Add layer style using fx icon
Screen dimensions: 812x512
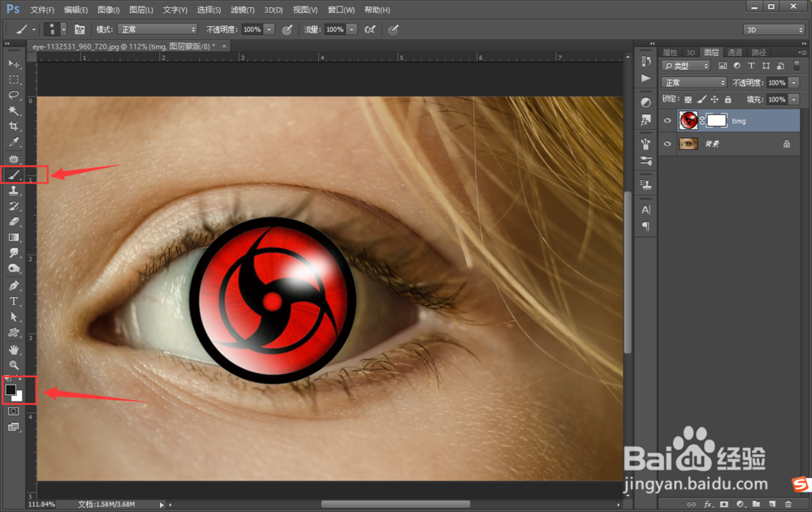[x=707, y=504]
